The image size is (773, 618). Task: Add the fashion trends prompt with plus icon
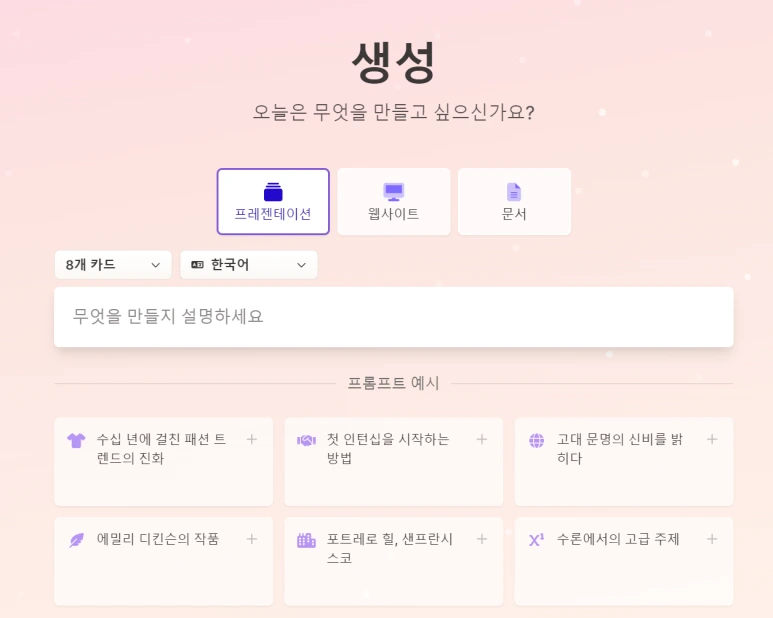pos(252,439)
